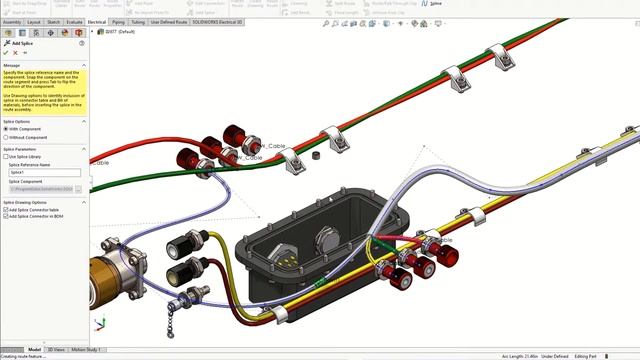Screen dimensions: 640x360
Task: Switch to the User Defined Route tab
Action: [169, 22]
